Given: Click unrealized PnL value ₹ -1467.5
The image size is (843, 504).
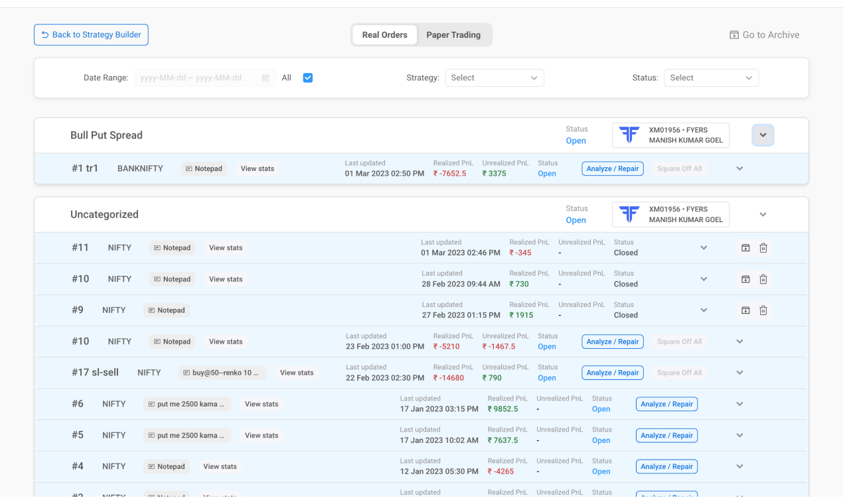Looking at the screenshot, I should (x=499, y=347).
